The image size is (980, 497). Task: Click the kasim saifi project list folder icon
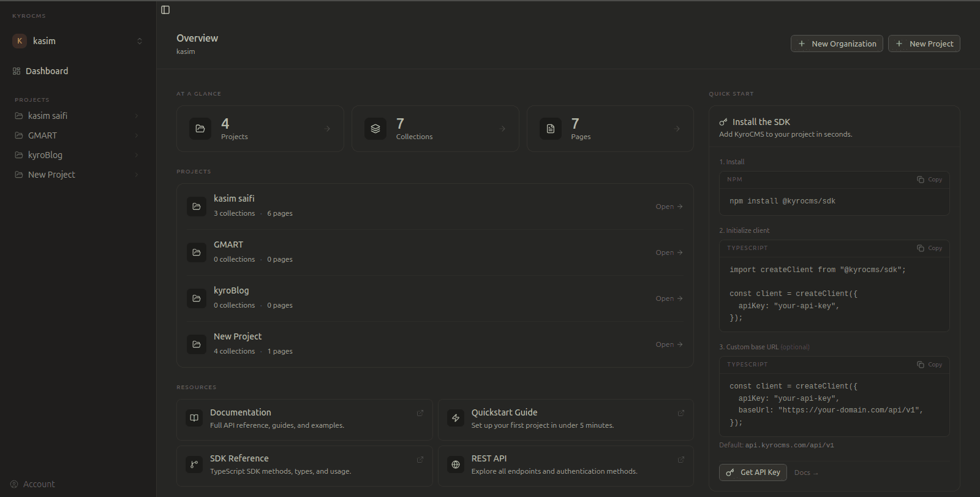(197, 207)
